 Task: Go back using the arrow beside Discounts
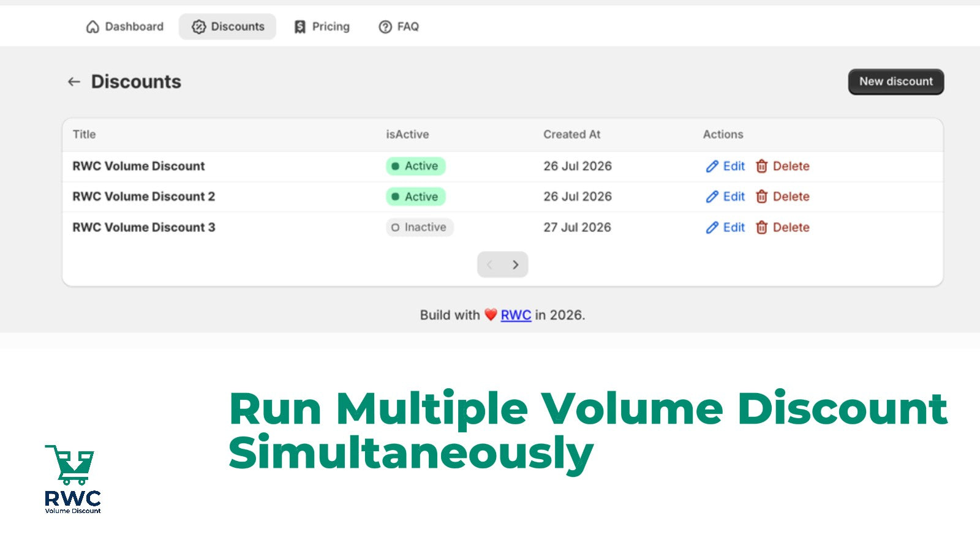[74, 81]
